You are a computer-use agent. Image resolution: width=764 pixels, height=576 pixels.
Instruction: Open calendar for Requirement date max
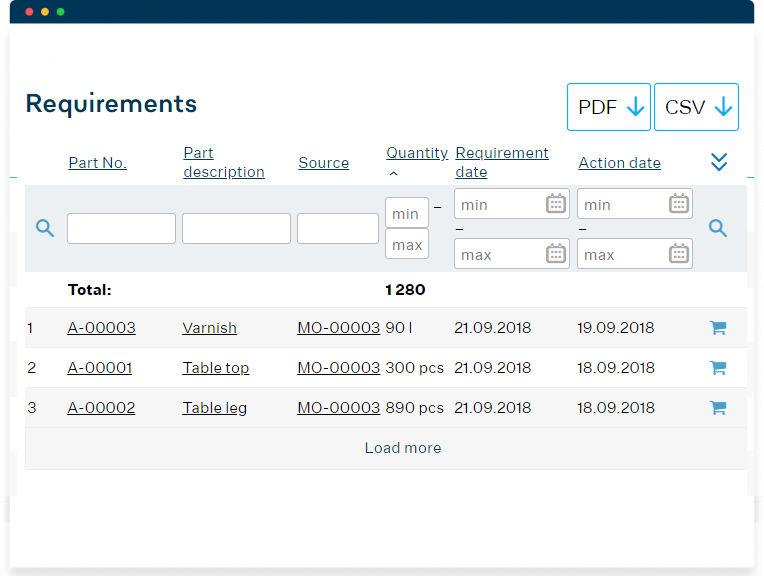[556, 254]
